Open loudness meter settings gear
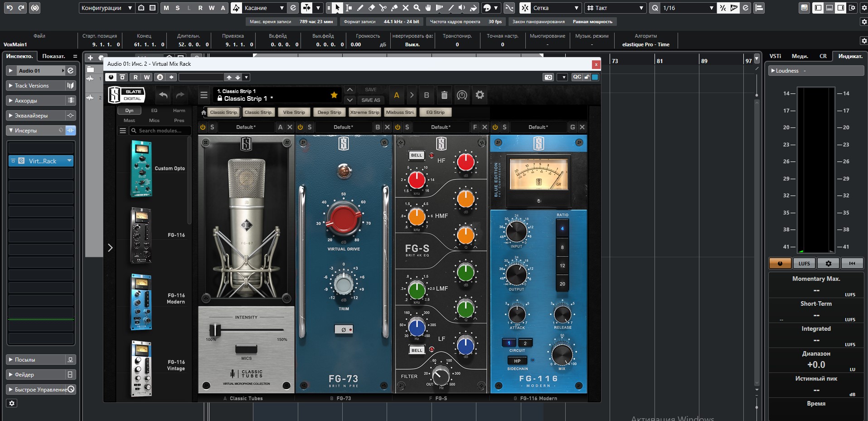The height and width of the screenshot is (421, 868). [829, 263]
